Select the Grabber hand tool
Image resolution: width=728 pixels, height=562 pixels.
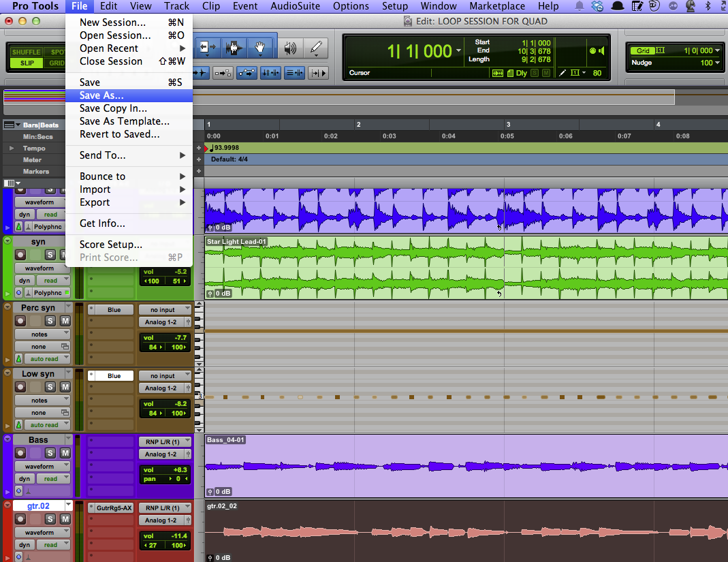[259, 47]
